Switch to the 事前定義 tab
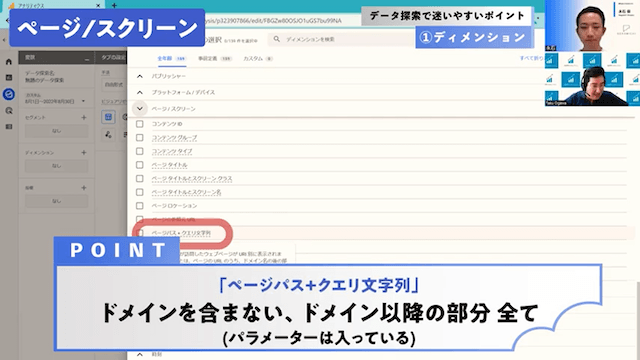 coord(215,59)
